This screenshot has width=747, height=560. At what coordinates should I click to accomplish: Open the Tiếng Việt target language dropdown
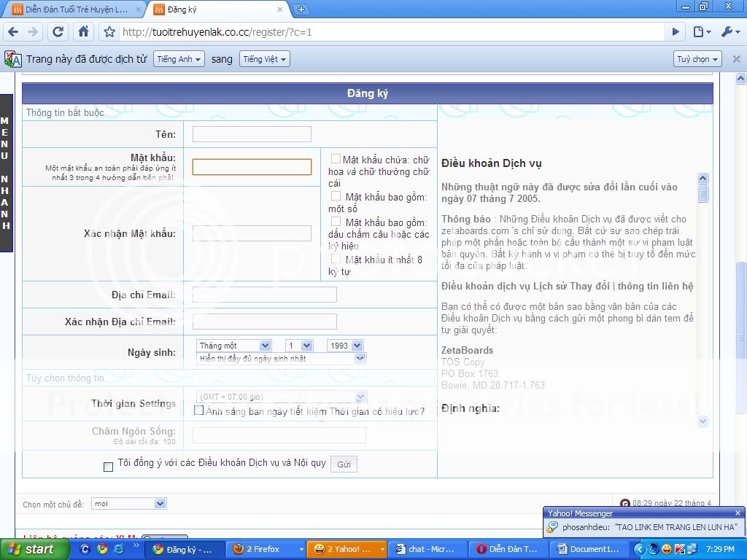pyautogui.click(x=264, y=59)
